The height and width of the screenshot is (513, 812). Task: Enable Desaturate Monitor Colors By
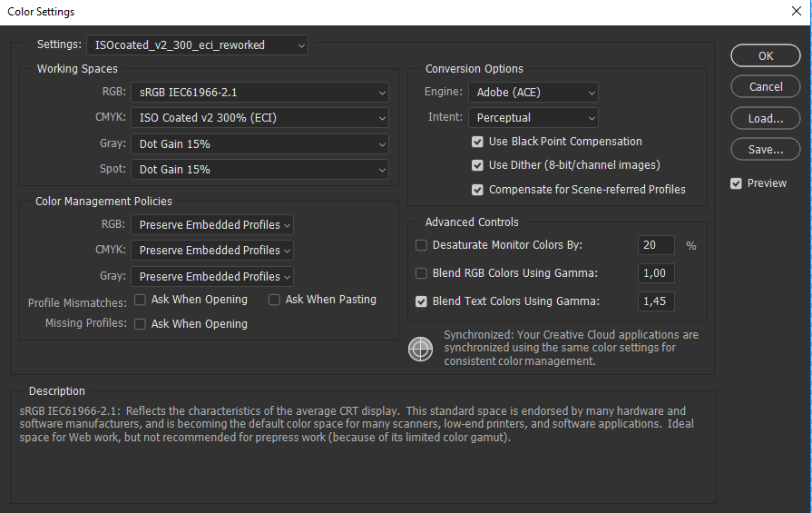(421, 245)
